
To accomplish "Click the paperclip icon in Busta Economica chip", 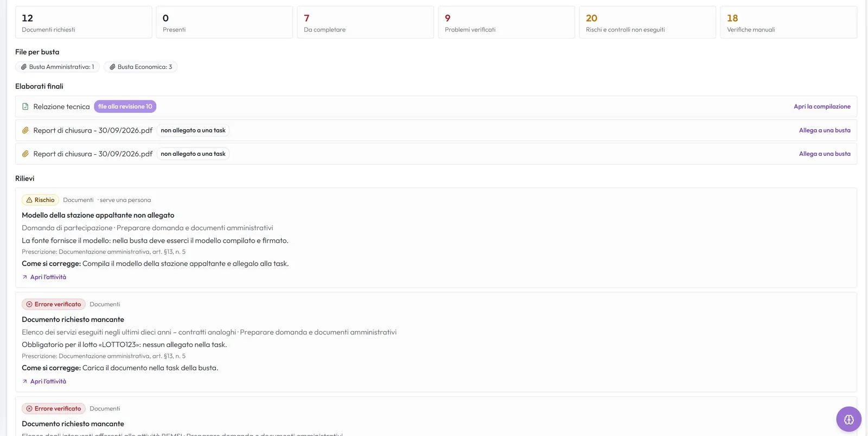I will click(112, 67).
